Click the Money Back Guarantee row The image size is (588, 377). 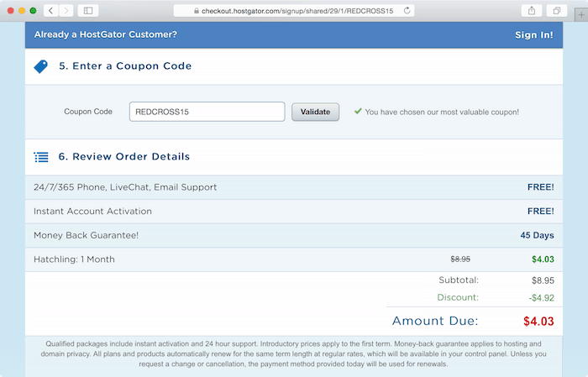(294, 235)
